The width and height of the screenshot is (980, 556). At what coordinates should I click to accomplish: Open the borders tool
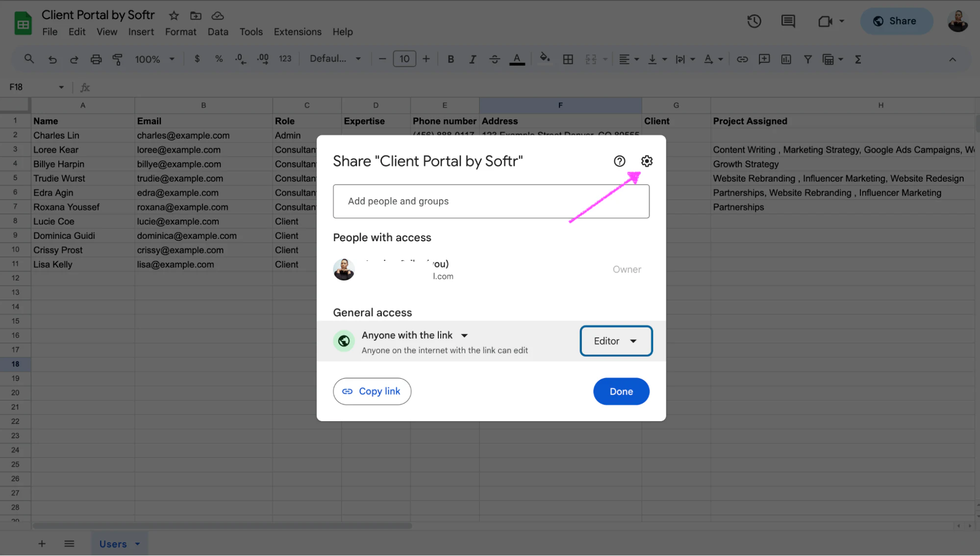568,59
